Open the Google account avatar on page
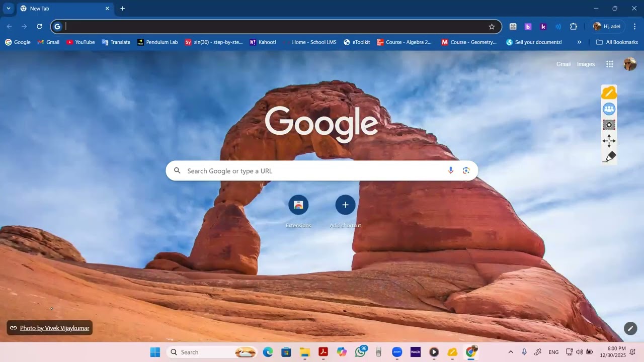Image resolution: width=644 pixels, height=362 pixels. coord(630,64)
